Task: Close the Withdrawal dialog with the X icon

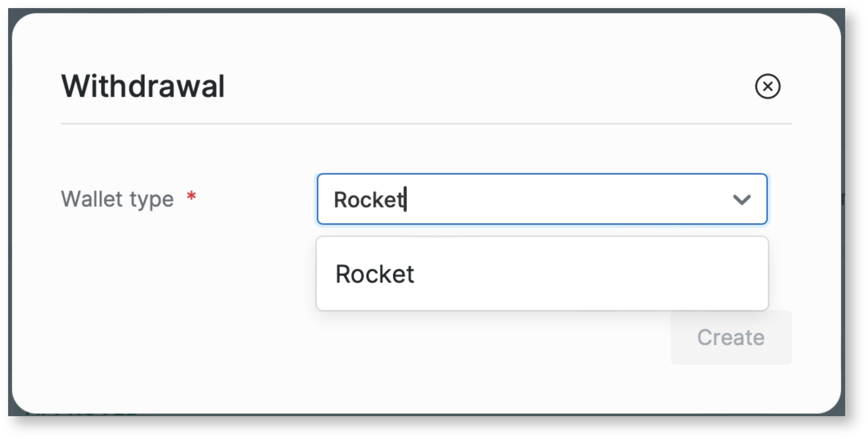Action: (x=768, y=87)
